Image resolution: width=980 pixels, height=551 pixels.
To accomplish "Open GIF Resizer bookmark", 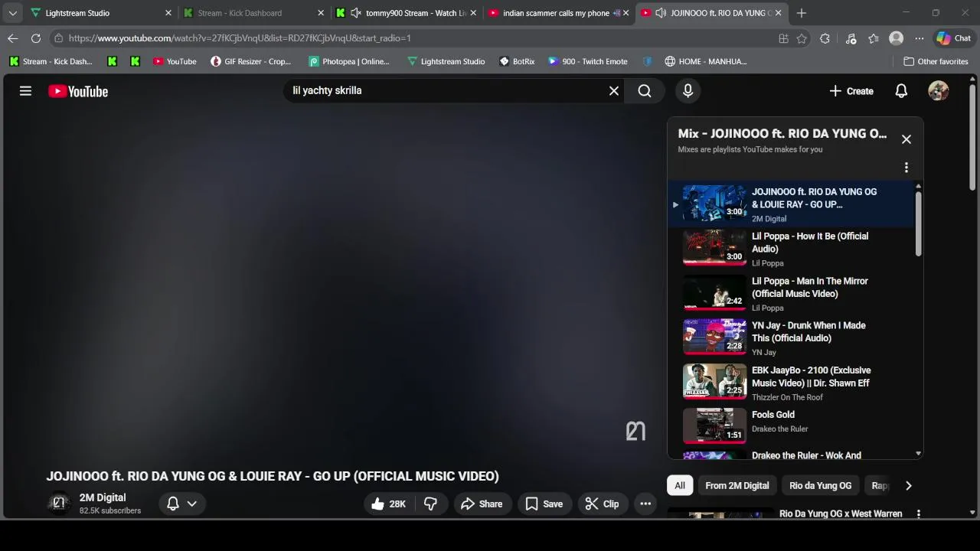I will click(251, 61).
